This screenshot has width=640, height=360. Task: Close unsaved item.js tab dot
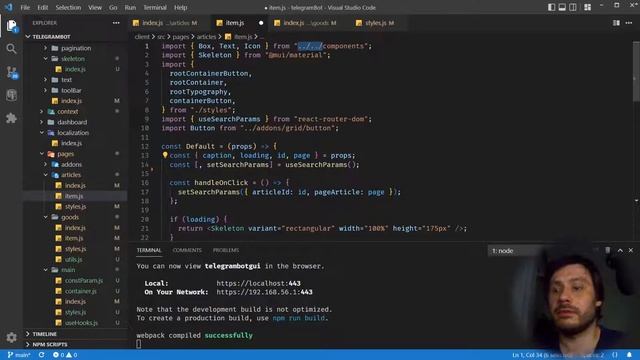(x=261, y=23)
